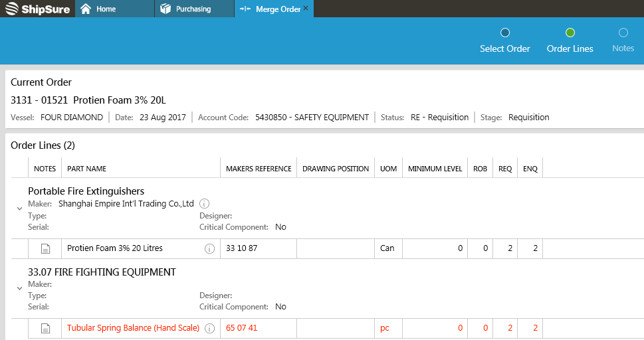The image size is (644, 340).
Task: Select the Notes step circle
Action: 623,33
